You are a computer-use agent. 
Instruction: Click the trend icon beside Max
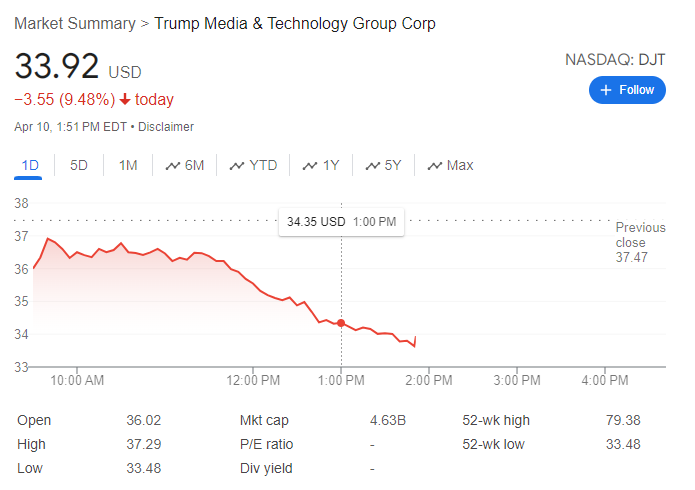point(435,165)
